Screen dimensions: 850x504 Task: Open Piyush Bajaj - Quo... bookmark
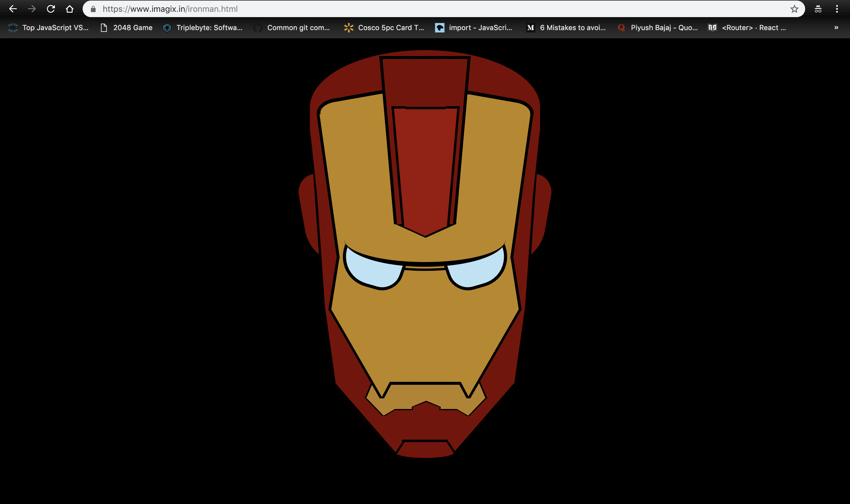click(658, 28)
